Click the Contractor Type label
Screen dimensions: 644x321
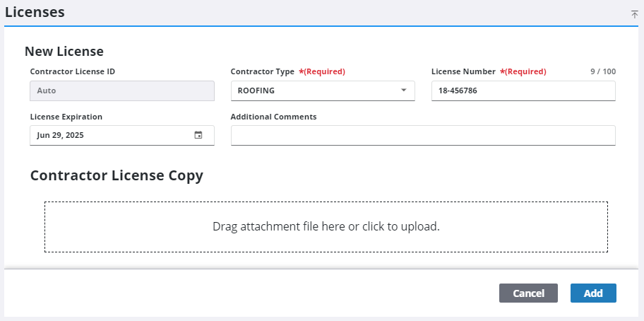coord(263,71)
